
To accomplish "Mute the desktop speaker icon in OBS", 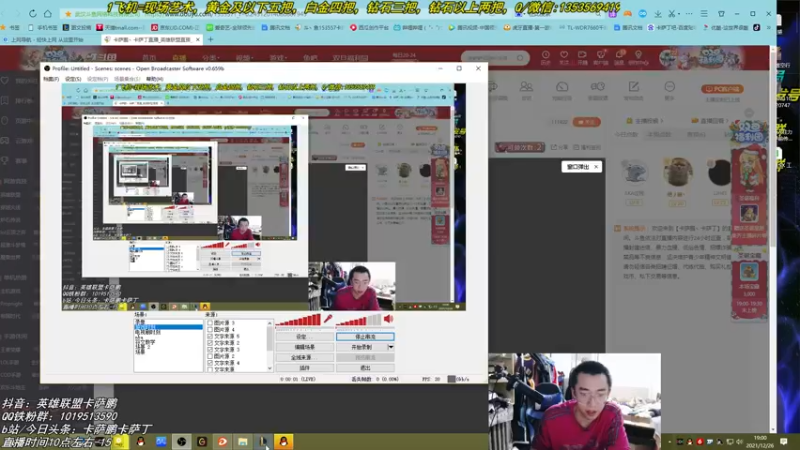I will click(388, 319).
